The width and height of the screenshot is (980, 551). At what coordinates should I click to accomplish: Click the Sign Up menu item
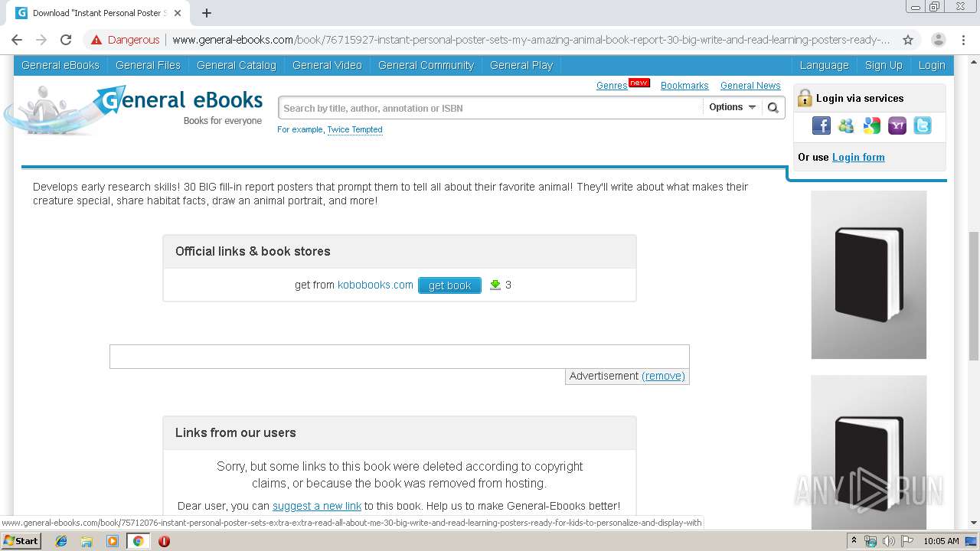coord(884,65)
